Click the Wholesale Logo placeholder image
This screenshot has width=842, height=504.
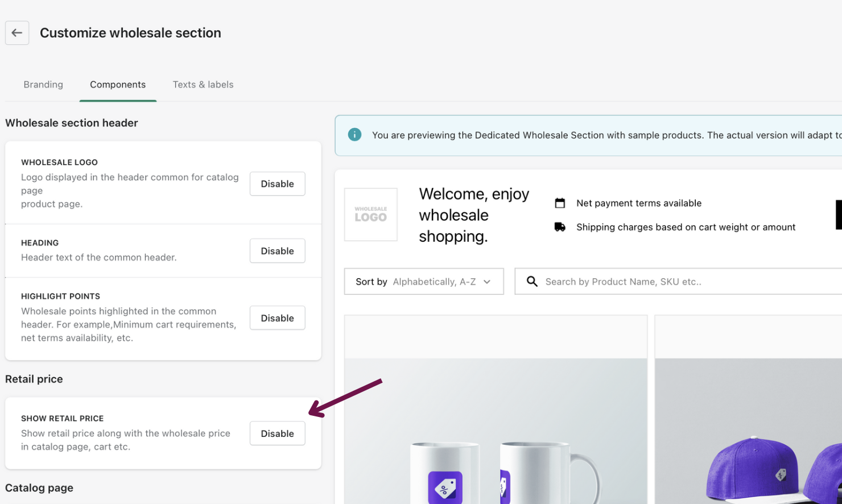click(371, 214)
